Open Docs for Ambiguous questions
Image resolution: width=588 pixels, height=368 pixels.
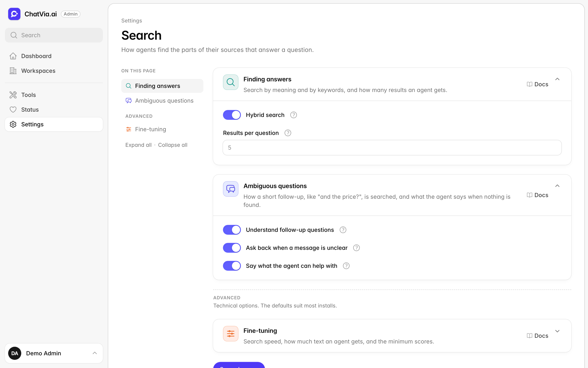[537, 195]
